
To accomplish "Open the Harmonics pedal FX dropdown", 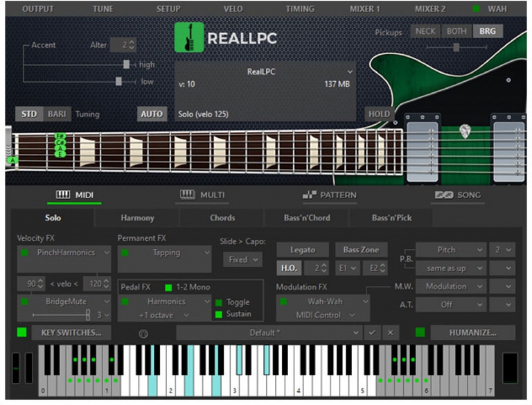I will [x=164, y=302].
